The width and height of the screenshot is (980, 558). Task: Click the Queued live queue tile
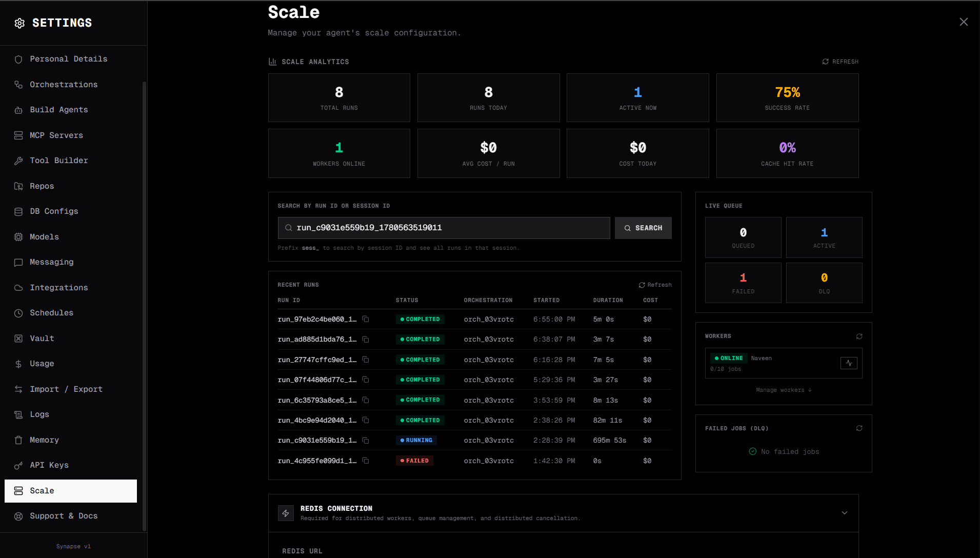743,237
